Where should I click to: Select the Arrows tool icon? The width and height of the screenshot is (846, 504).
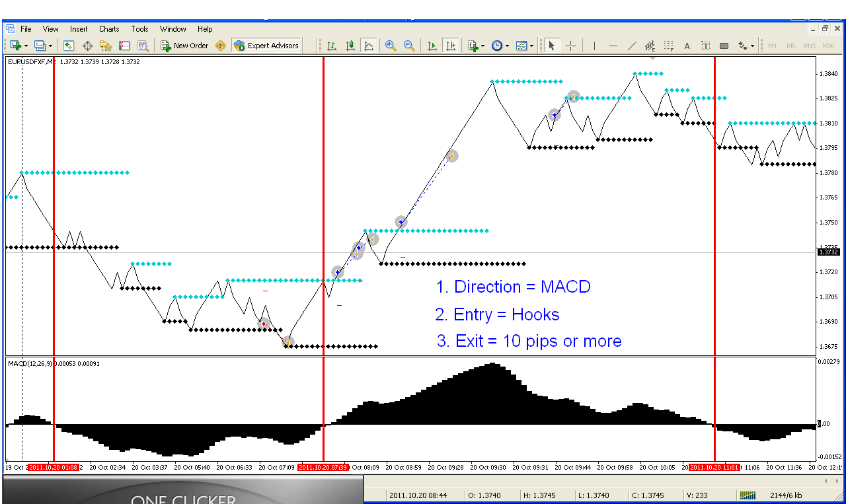tap(742, 46)
